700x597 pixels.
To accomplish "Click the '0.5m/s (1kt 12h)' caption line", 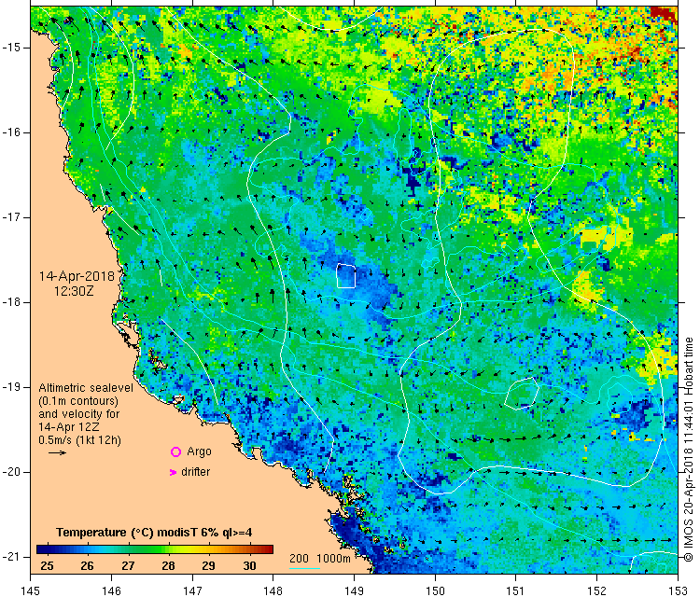I will 79,440.
